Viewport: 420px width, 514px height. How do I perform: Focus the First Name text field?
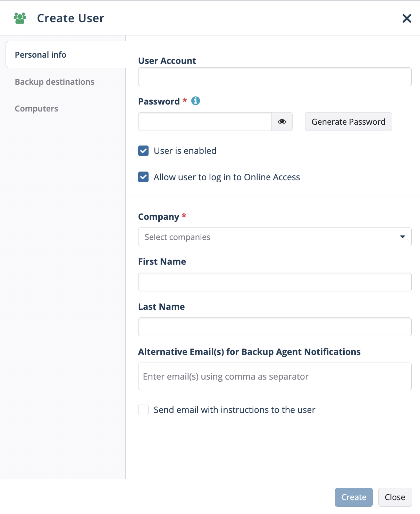pyautogui.click(x=275, y=282)
